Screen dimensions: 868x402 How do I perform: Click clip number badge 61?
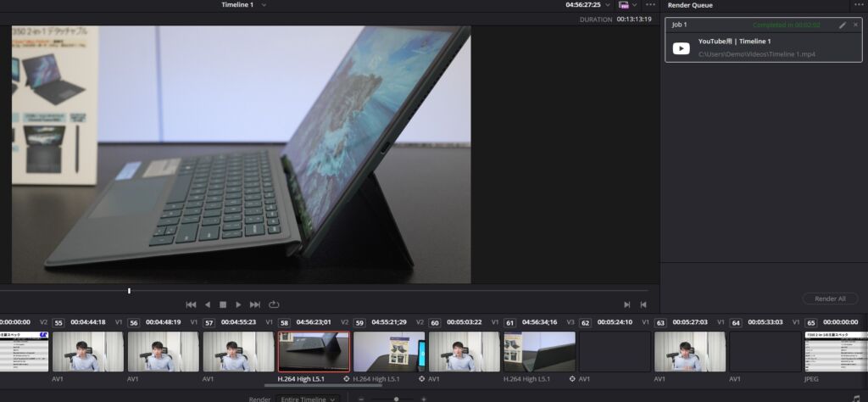509,323
